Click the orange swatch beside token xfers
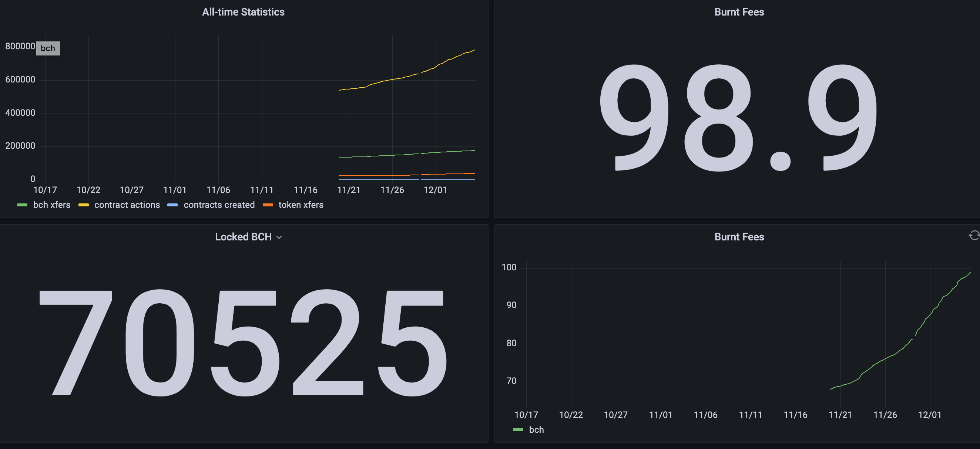 [268, 205]
